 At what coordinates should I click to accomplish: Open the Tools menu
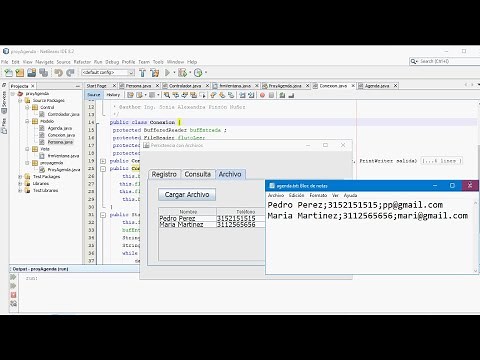[158, 62]
